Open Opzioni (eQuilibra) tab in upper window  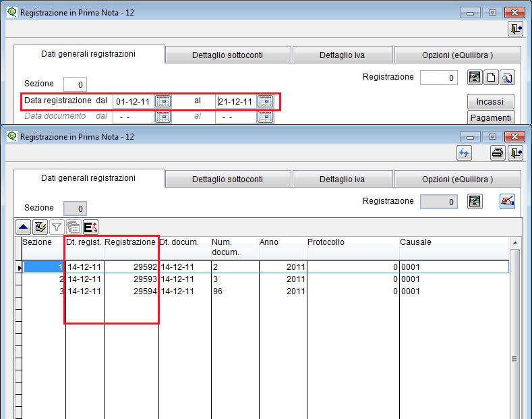pyautogui.click(x=457, y=55)
